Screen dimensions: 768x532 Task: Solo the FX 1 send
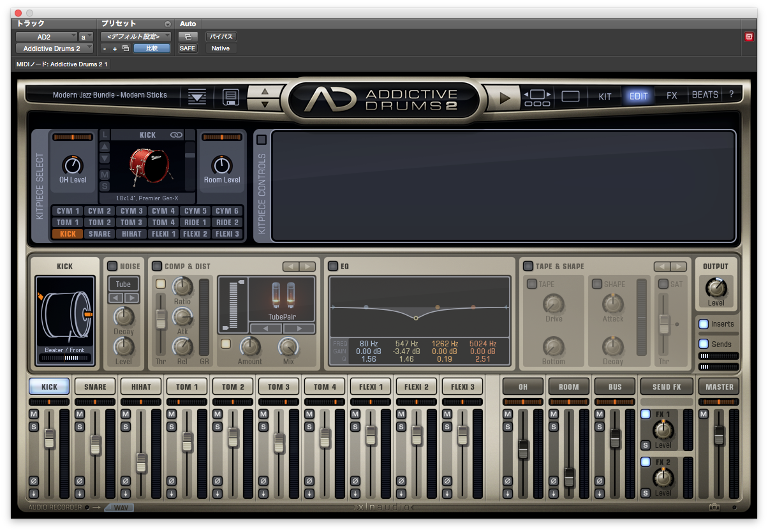[x=646, y=445]
